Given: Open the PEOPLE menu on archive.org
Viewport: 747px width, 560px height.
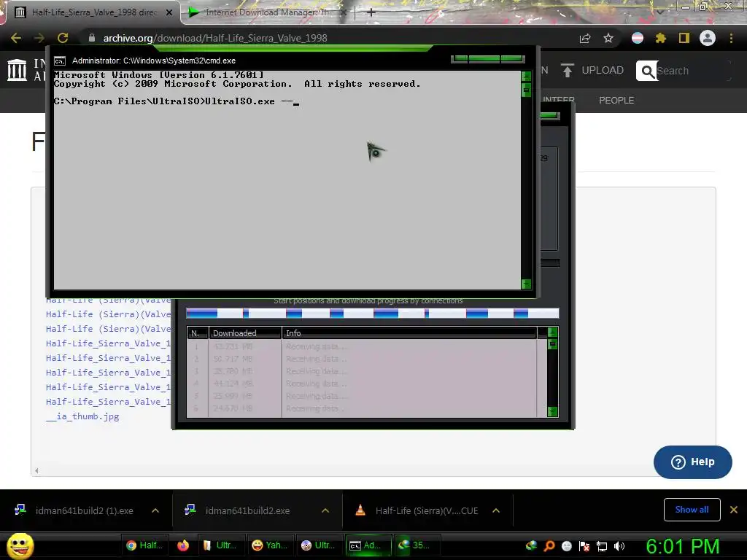Looking at the screenshot, I should [616, 101].
